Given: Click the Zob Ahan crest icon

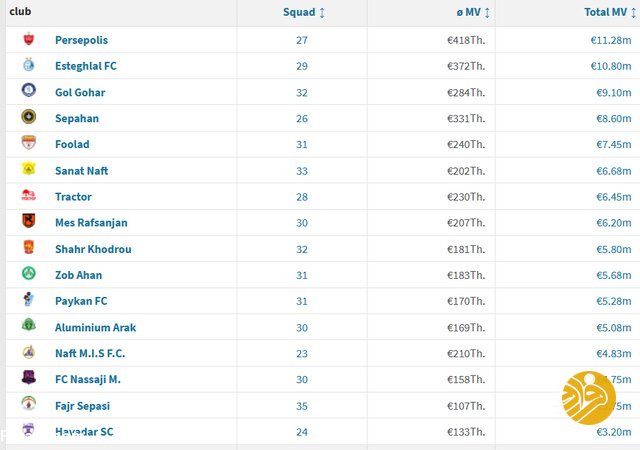Looking at the screenshot, I should click(28, 274).
